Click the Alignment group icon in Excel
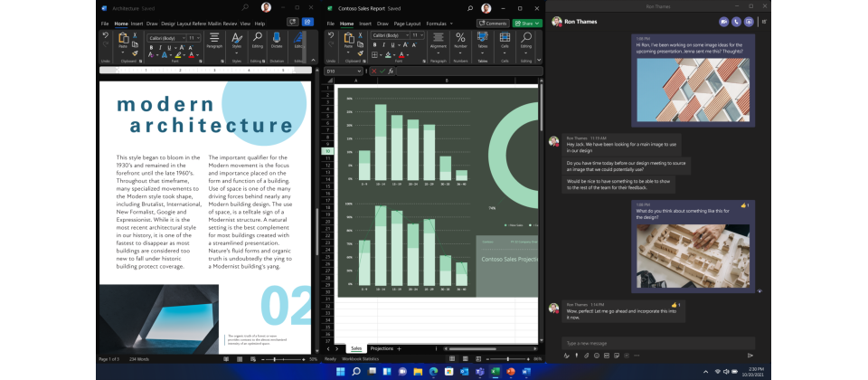 tap(438, 38)
